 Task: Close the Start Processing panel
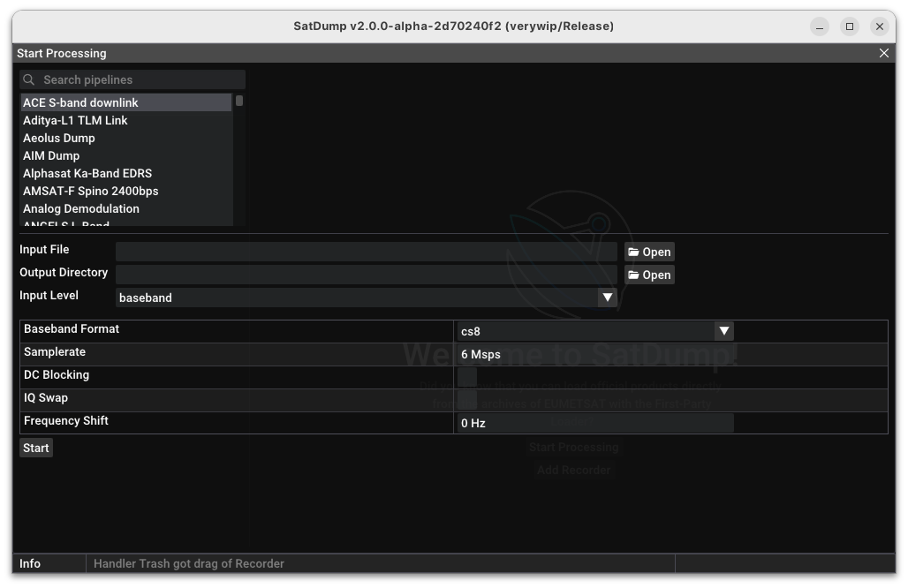click(x=883, y=53)
